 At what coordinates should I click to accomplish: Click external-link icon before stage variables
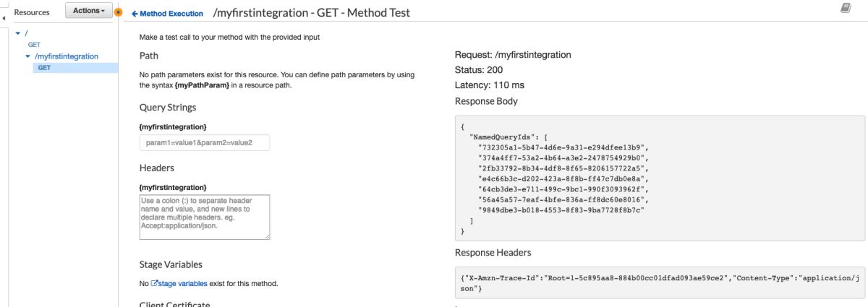pos(153,283)
